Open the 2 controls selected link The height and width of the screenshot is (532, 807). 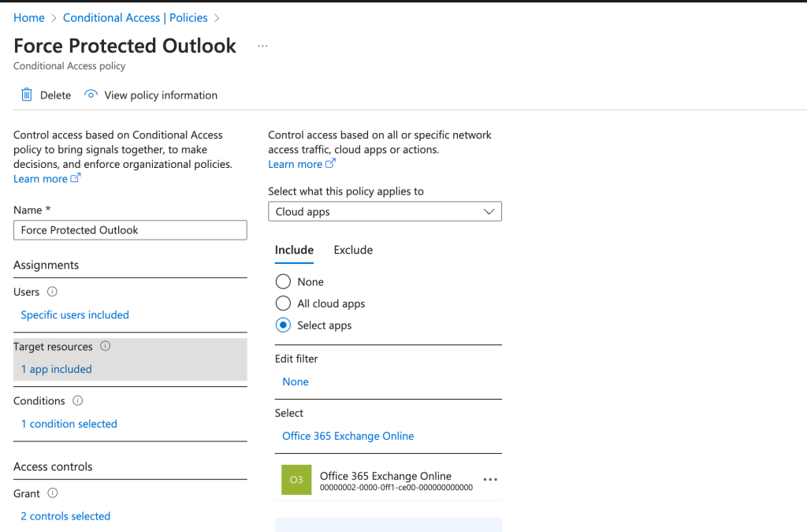click(65, 516)
